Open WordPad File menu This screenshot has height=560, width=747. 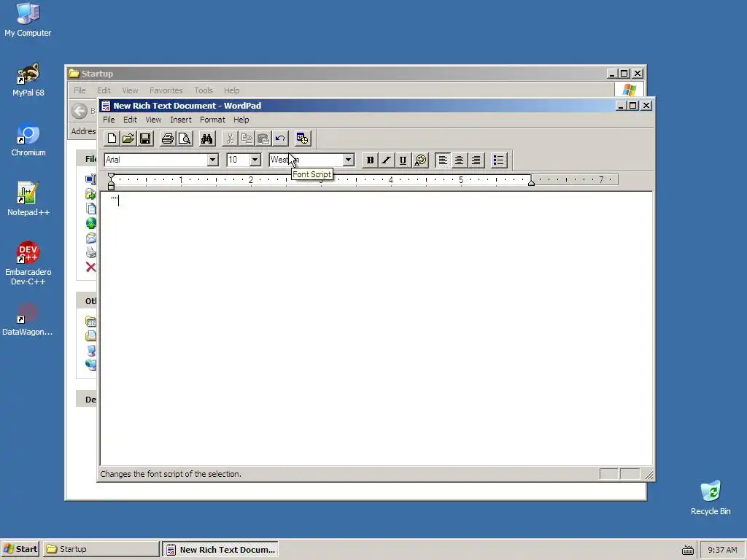[109, 120]
